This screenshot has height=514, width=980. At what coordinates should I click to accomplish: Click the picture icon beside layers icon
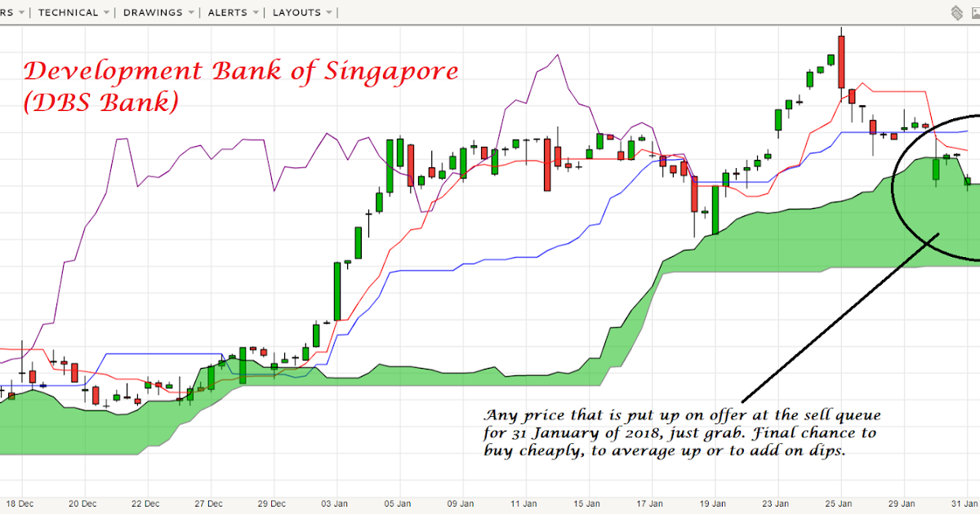pyautogui.click(x=975, y=12)
